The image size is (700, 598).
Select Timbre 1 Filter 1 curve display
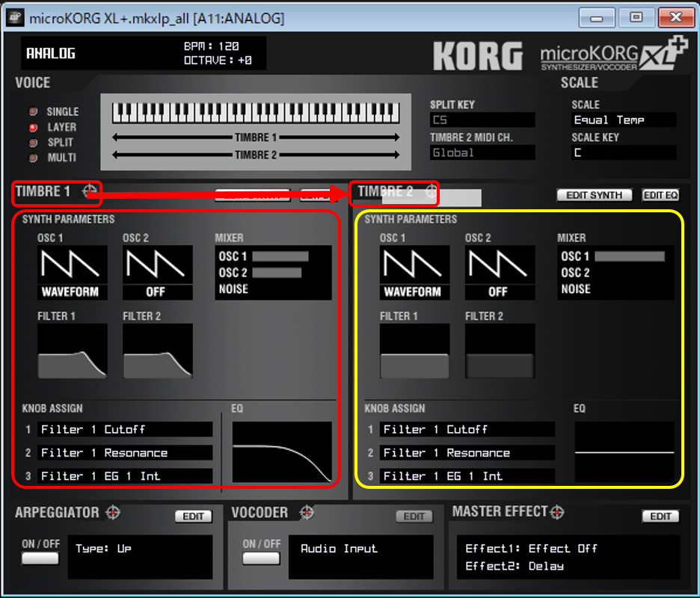[x=73, y=351]
